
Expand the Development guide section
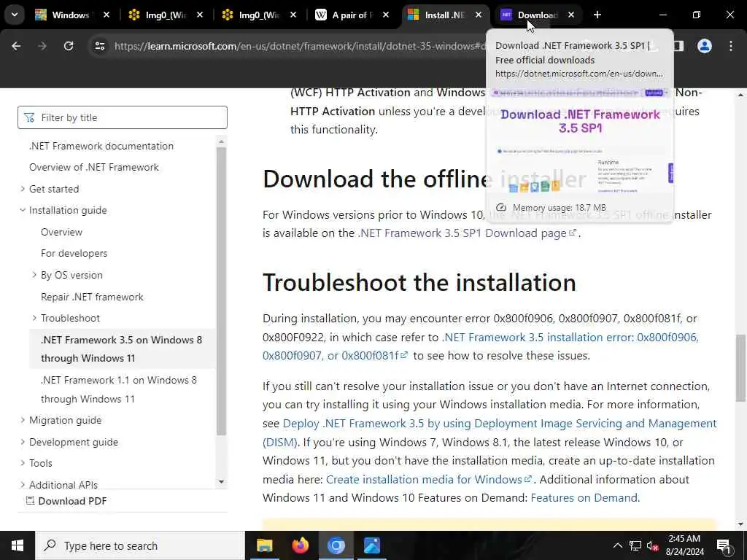23,442
